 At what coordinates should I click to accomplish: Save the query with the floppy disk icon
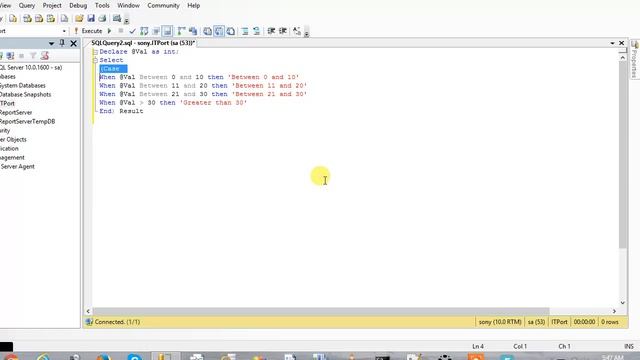91,18
